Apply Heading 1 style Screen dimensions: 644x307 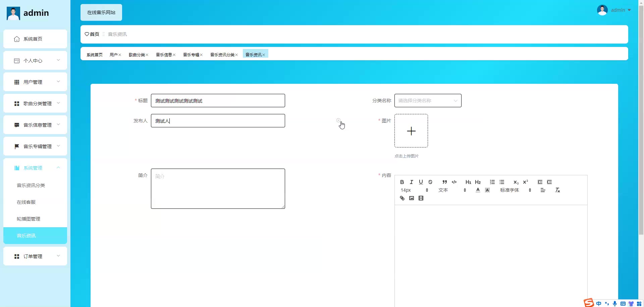pos(468,182)
